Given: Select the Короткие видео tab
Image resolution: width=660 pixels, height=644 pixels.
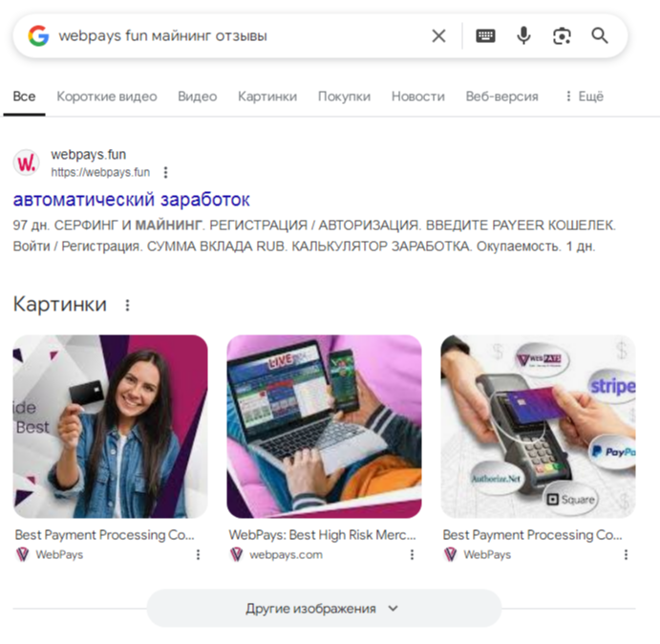Looking at the screenshot, I should 107,97.
